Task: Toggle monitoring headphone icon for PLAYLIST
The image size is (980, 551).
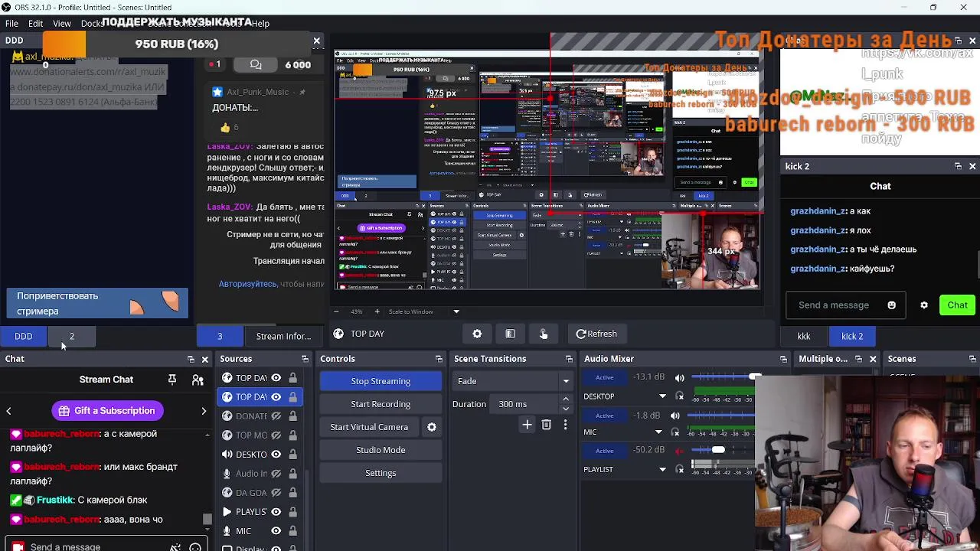Action: coord(679,469)
